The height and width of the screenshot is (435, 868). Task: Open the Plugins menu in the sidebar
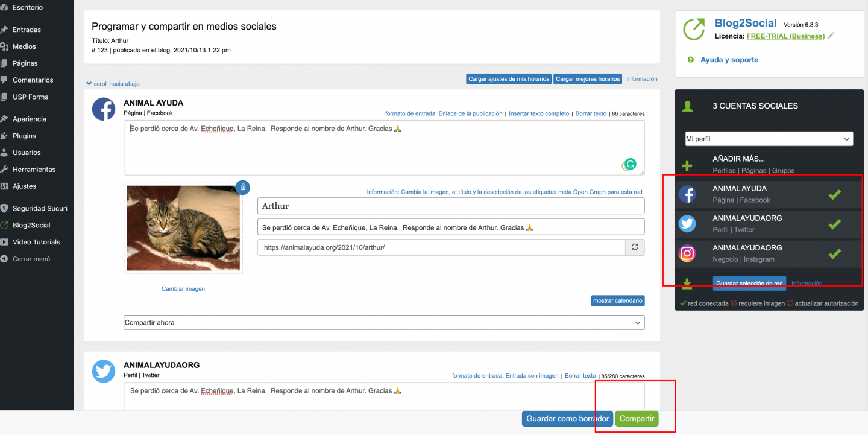[24, 136]
